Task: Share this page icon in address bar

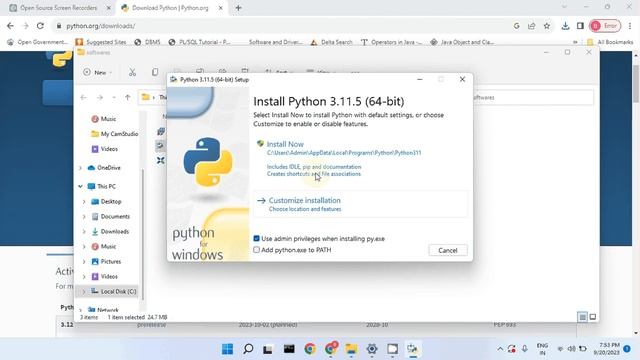Action: pos(531,26)
